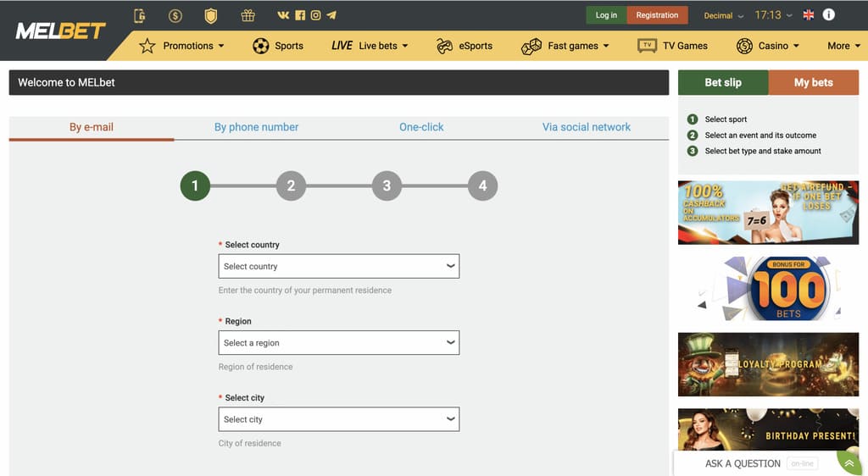Click the 'City of residence' hint
Screen dimensions: 868x476
(x=250, y=443)
